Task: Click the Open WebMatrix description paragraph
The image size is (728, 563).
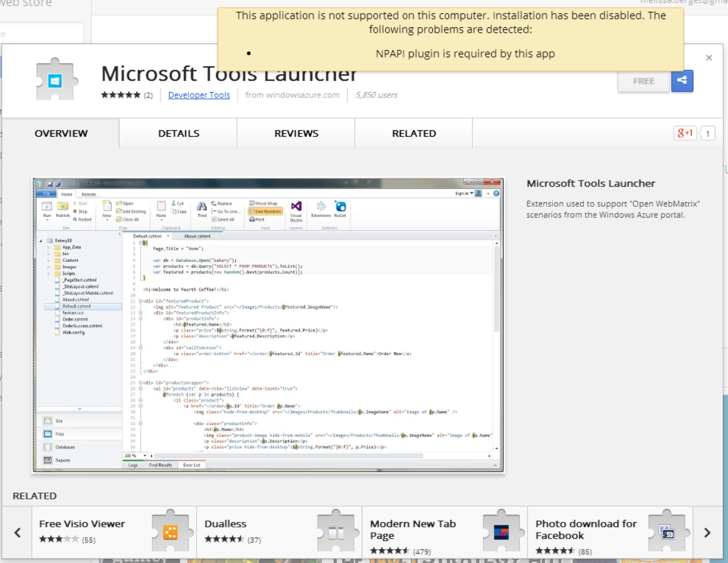Action: point(613,209)
